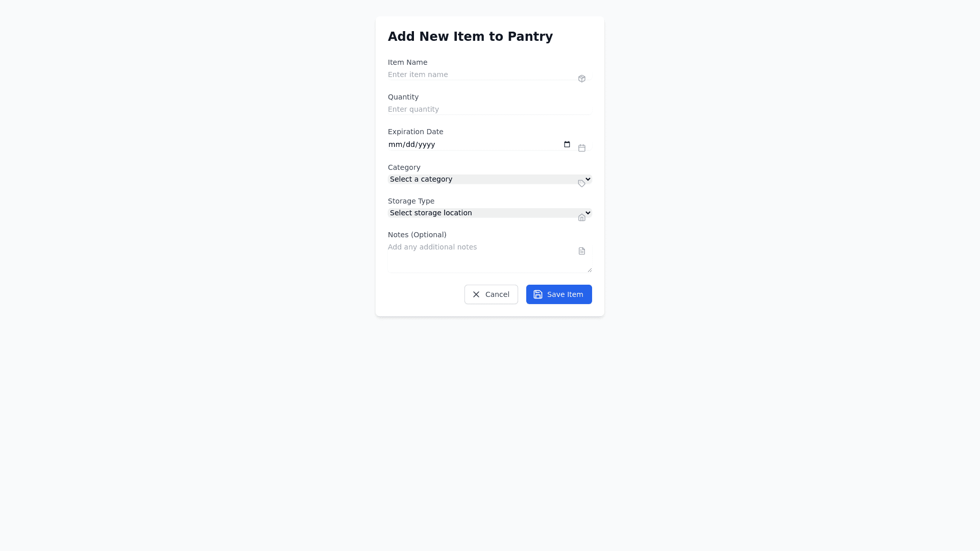This screenshot has height=551, width=980.
Task: Click the house icon in Storage Type field
Action: pos(582,217)
